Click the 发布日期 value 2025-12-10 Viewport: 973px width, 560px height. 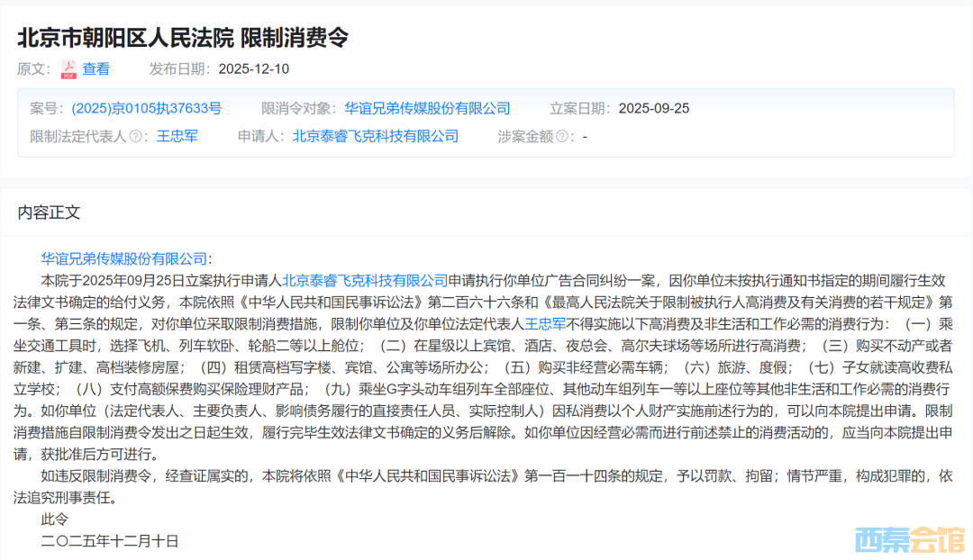(x=254, y=68)
